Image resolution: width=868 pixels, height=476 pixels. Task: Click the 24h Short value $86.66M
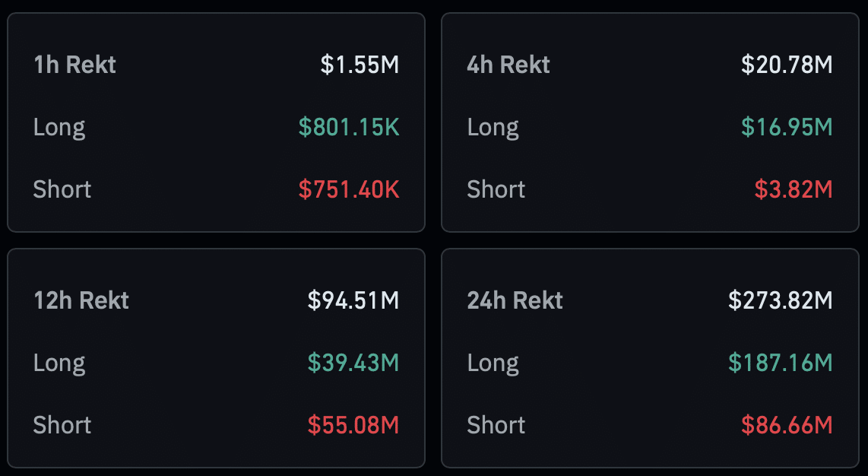point(787,425)
